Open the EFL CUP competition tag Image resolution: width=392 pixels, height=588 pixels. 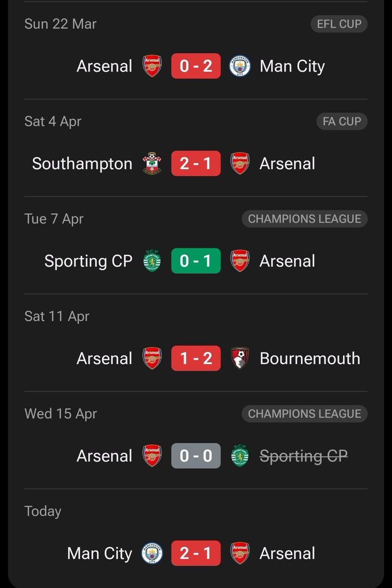coord(339,24)
